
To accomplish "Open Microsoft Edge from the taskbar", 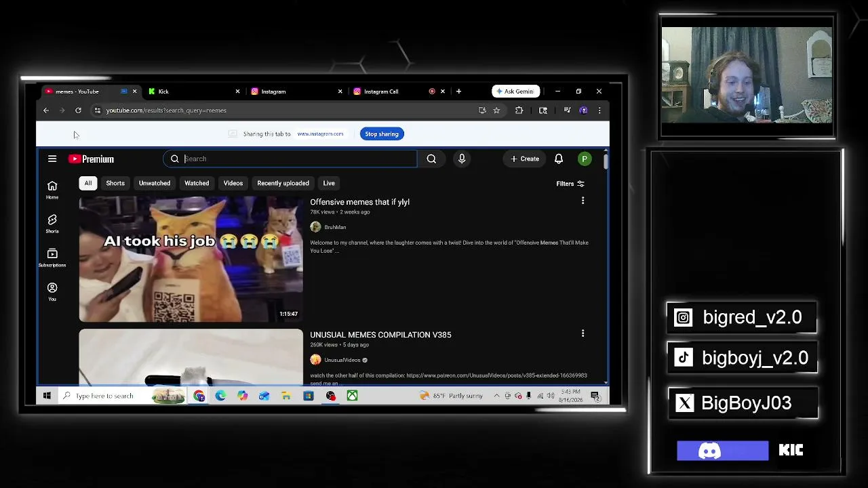I will coord(220,396).
